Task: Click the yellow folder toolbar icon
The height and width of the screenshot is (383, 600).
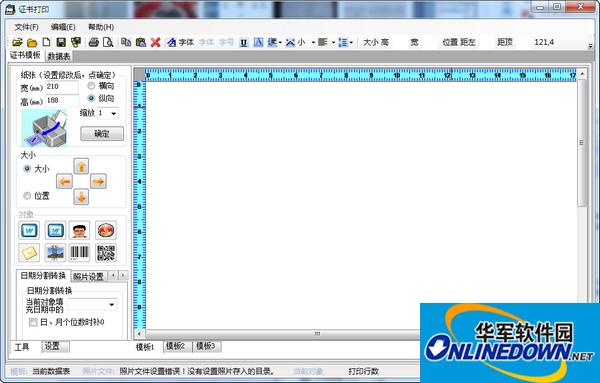Action: (x=32, y=42)
